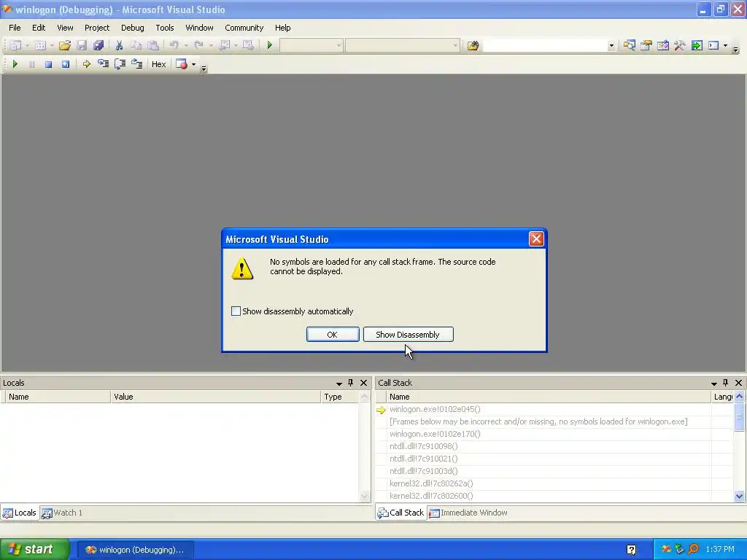747x560 pixels.
Task: Click Continue on the Debug toolbar
Action: 15,64
